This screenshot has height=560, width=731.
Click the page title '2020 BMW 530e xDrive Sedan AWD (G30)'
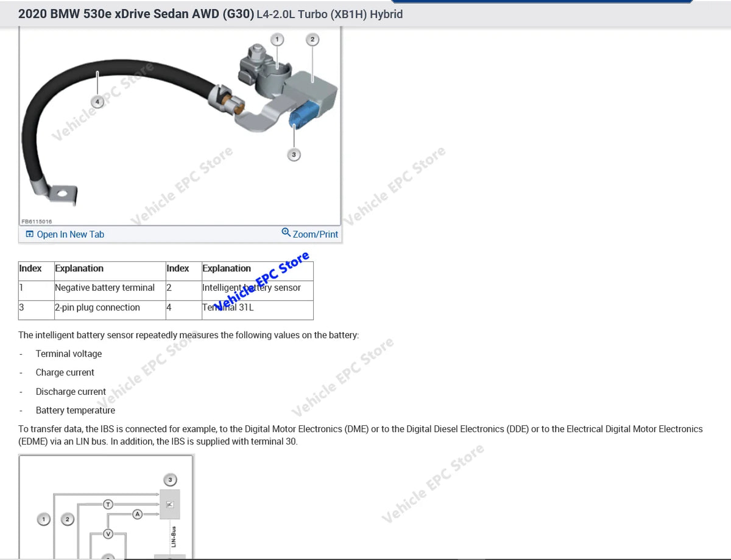[x=136, y=14]
